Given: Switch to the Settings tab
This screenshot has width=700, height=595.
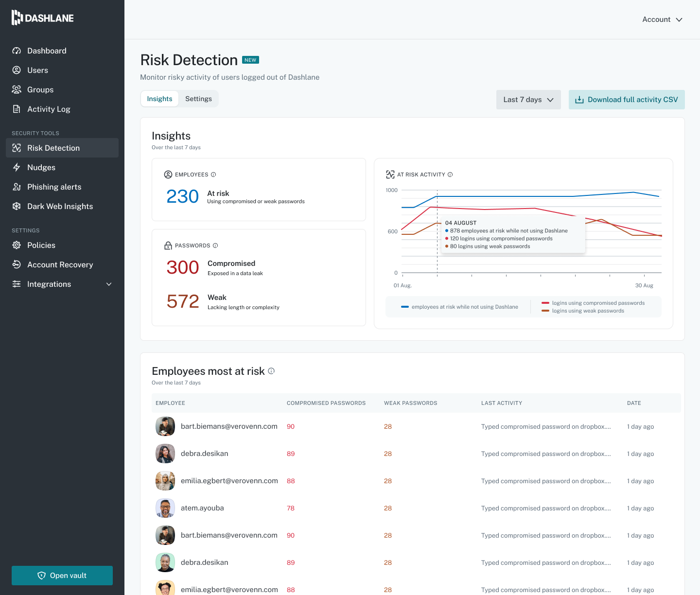Looking at the screenshot, I should click(198, 99).
